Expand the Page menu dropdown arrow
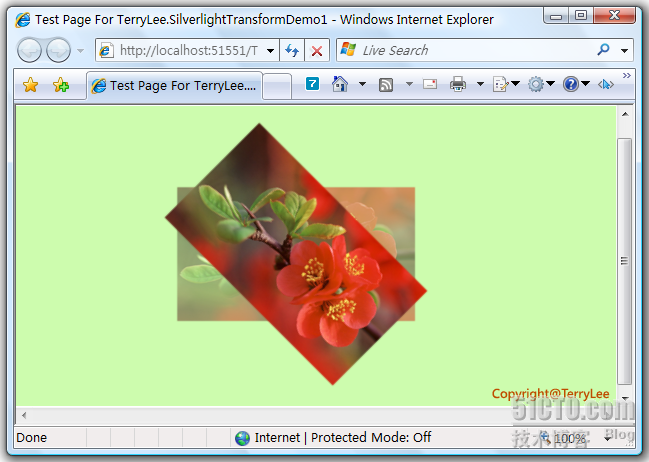The image size is (649, 462). 515,84
